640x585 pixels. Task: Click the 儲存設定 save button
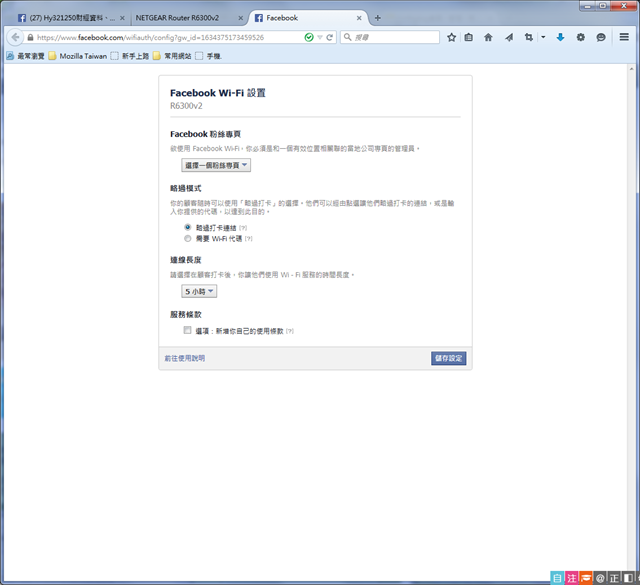pyautogui.click(x=449, y=358)
